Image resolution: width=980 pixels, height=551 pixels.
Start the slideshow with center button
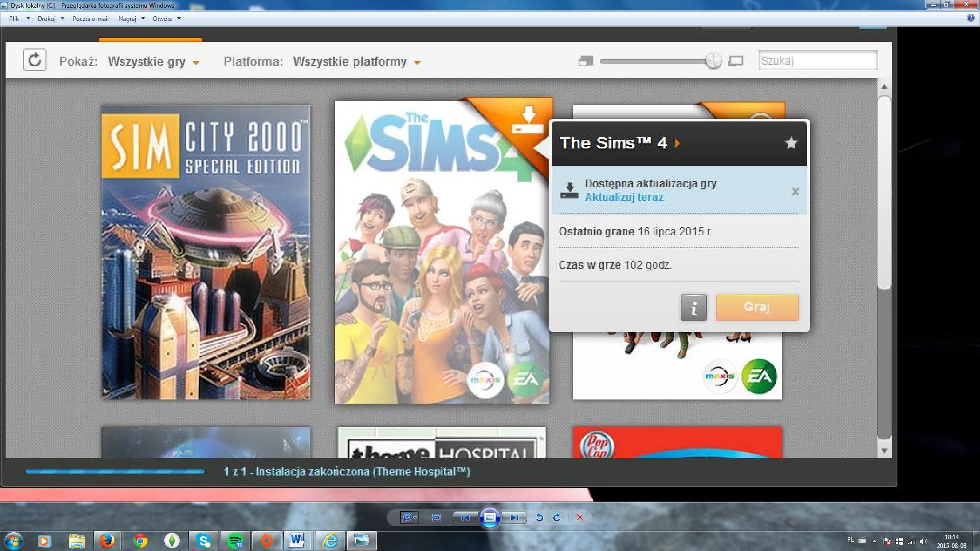(x=489, y=517)
